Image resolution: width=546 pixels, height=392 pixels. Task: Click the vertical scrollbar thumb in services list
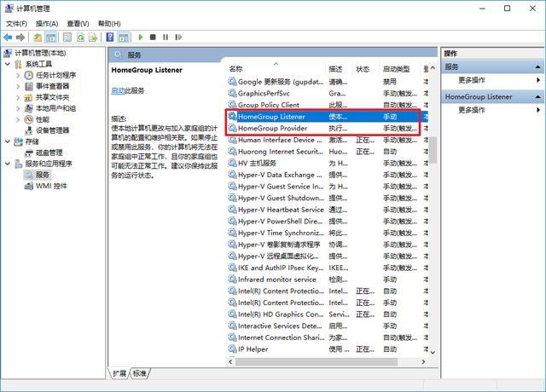click(433, 150)
